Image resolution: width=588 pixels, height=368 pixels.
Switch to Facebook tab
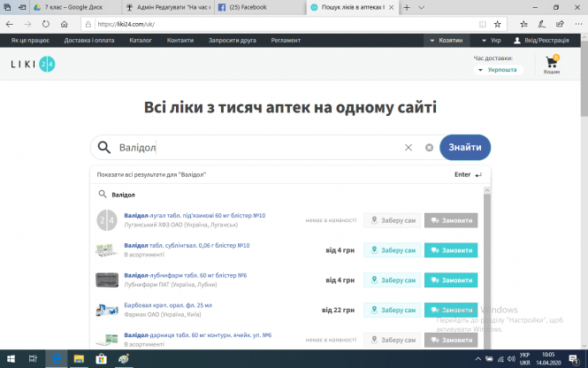click(x=260, y=7)
